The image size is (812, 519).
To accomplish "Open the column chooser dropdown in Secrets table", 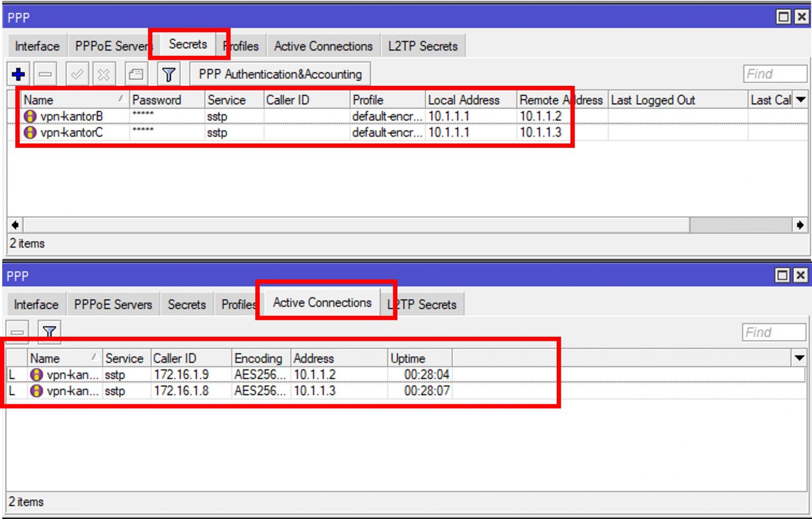I will 801,100.
